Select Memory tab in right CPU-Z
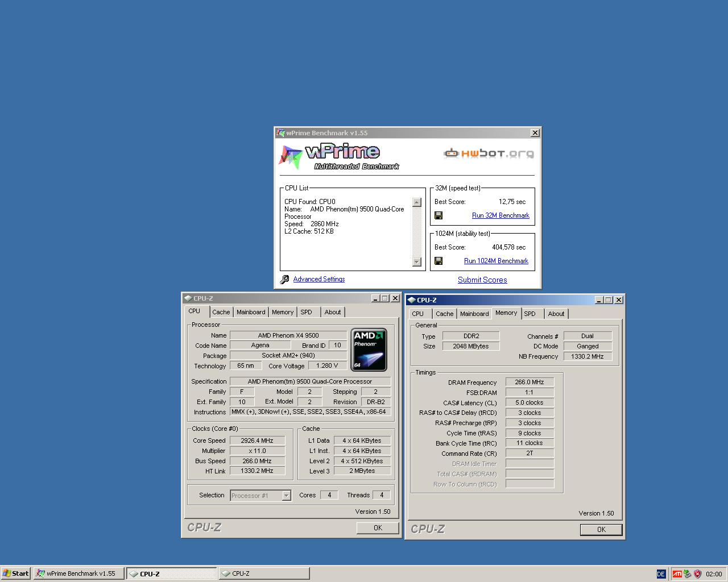 pos(506,313)
